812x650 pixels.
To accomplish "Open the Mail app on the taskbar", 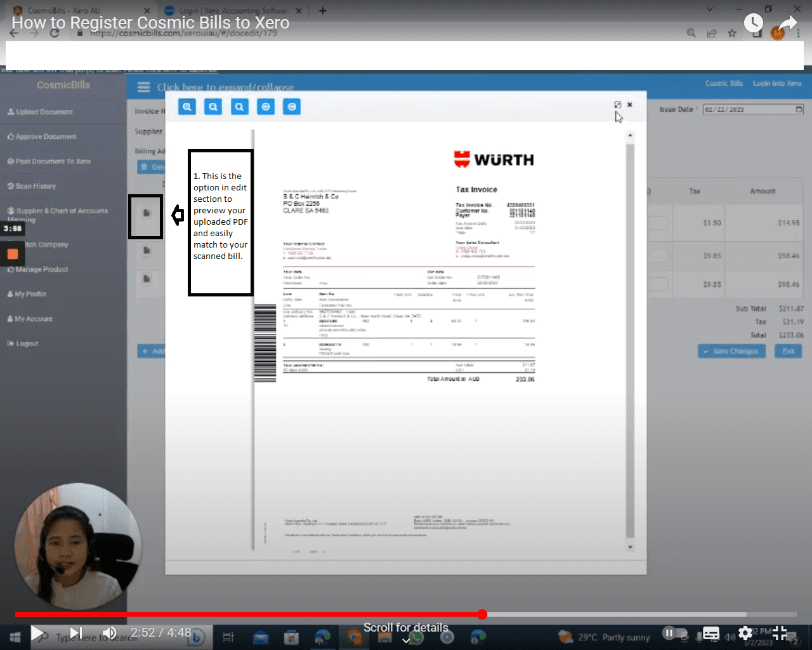I will [x=261, y=637].
